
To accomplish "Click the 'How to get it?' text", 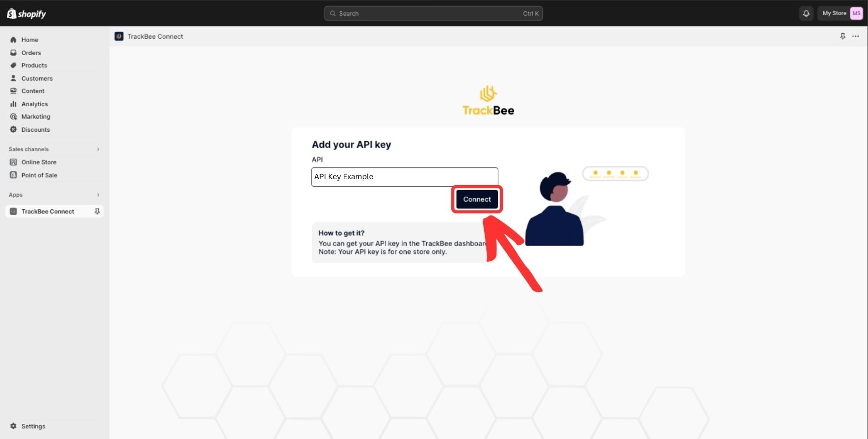I will pyautogui.click(x=341, y=232).
